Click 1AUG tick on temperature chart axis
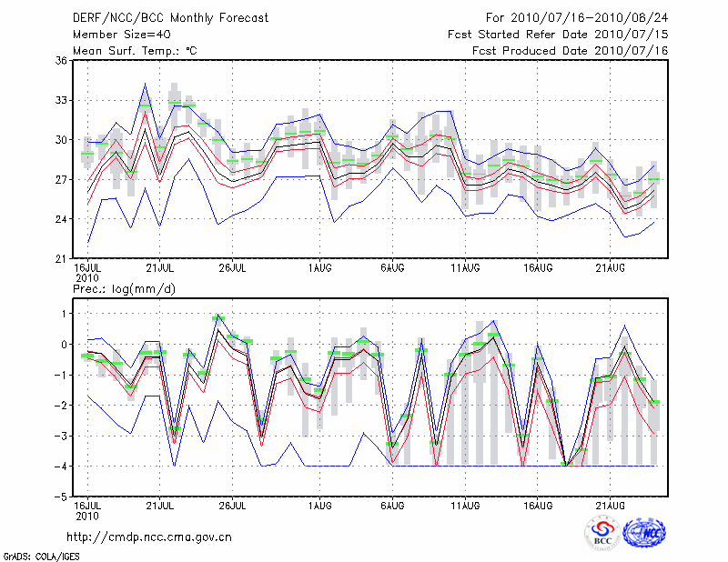The height and width of the screenshot is (562, 728). pyautogui.click(x=319, y=268)
